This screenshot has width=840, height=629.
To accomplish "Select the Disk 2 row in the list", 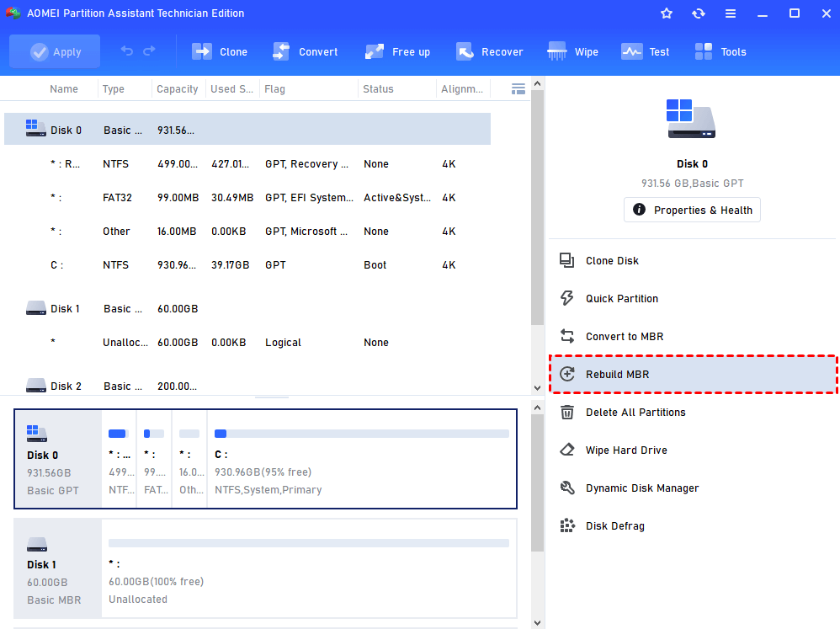I will click(247, 386).
